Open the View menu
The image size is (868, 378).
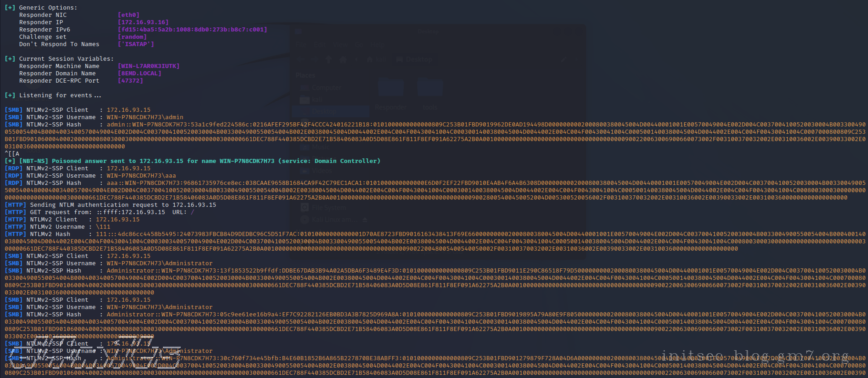click(340, 45)
